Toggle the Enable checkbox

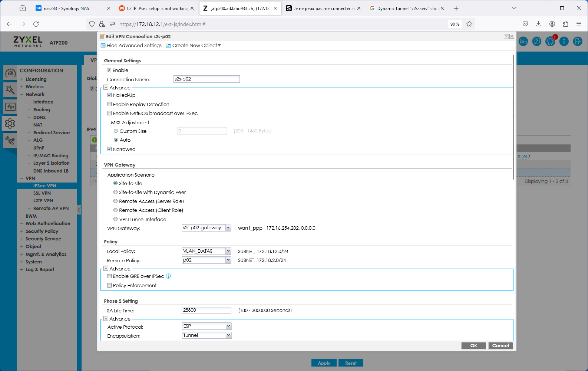[x=109, y=70]
